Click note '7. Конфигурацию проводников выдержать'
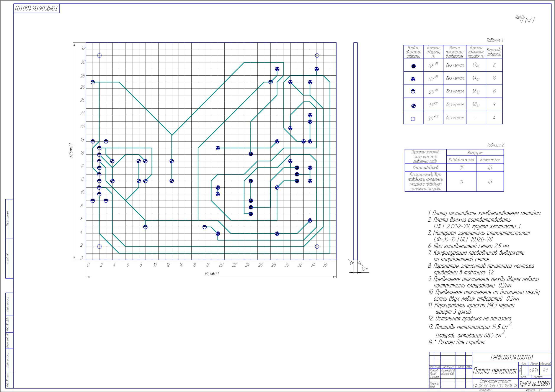Screen dimensions: 555x392 click(x=476, y=253)
